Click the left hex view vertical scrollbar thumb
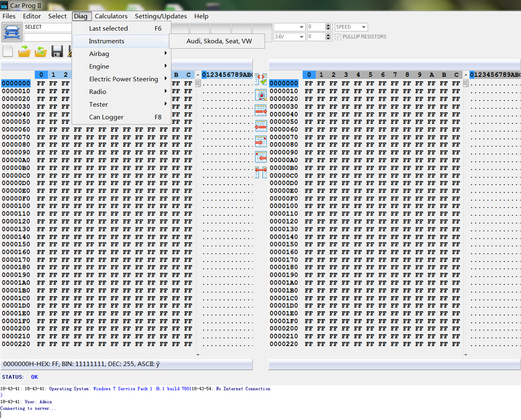This screenshot has height=420, width=521. [197, 83]
